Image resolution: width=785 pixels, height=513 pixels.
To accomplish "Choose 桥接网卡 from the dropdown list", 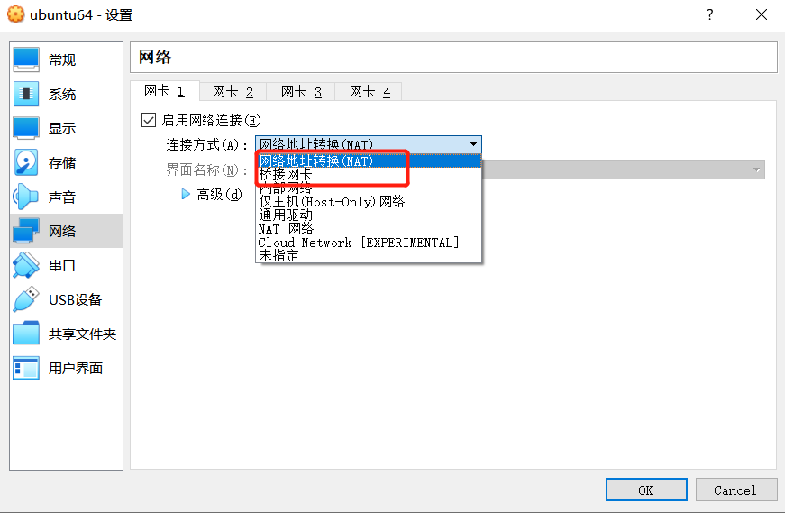I will 286,174.
